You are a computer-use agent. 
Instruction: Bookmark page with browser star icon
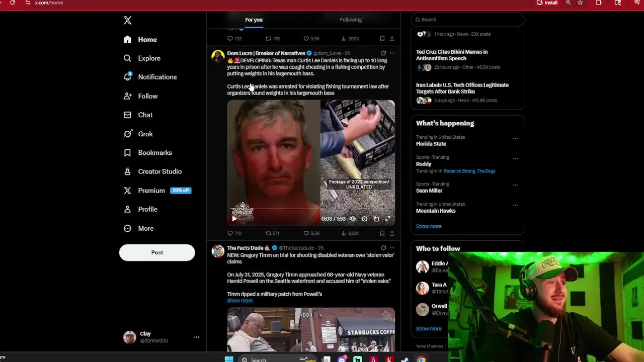(580, 3)
